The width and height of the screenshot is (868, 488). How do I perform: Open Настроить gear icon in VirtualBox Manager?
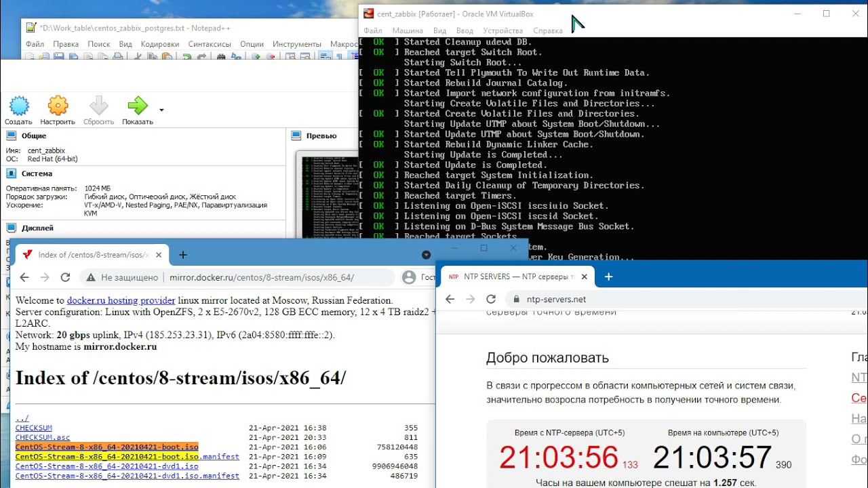58,105
